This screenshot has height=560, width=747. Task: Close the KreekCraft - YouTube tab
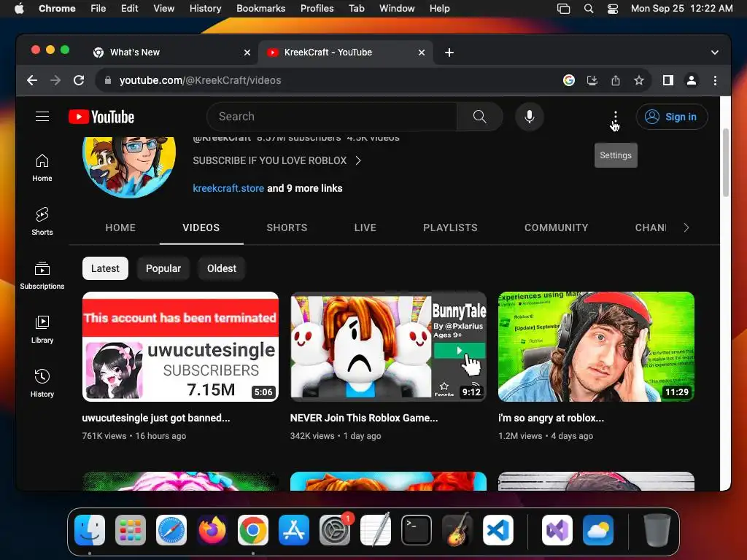coord(421,52)
